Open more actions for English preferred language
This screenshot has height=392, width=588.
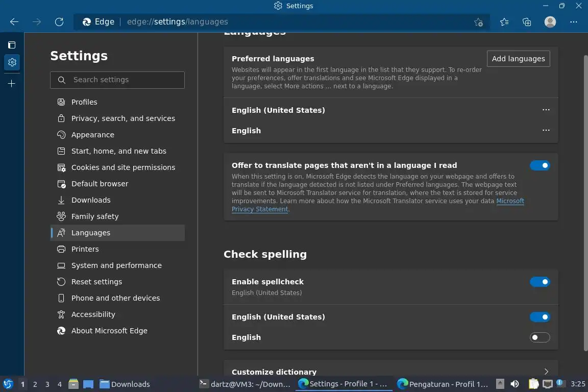point(546,130)
